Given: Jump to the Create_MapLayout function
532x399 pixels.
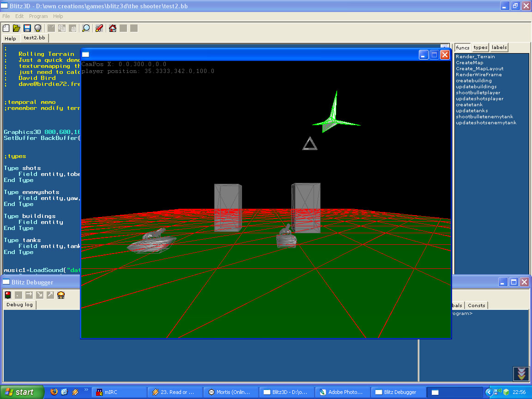Looking at the screenshot, I should click(480, 68).
